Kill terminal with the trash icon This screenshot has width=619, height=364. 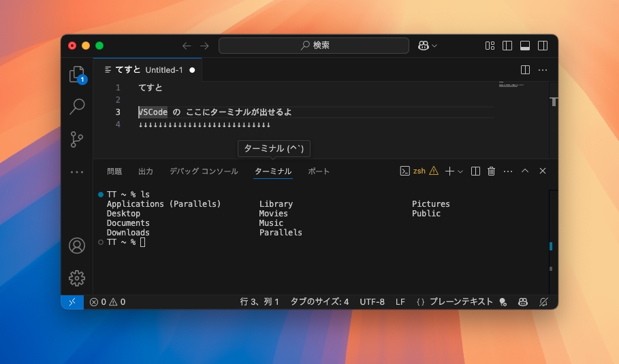pos(492,171)
